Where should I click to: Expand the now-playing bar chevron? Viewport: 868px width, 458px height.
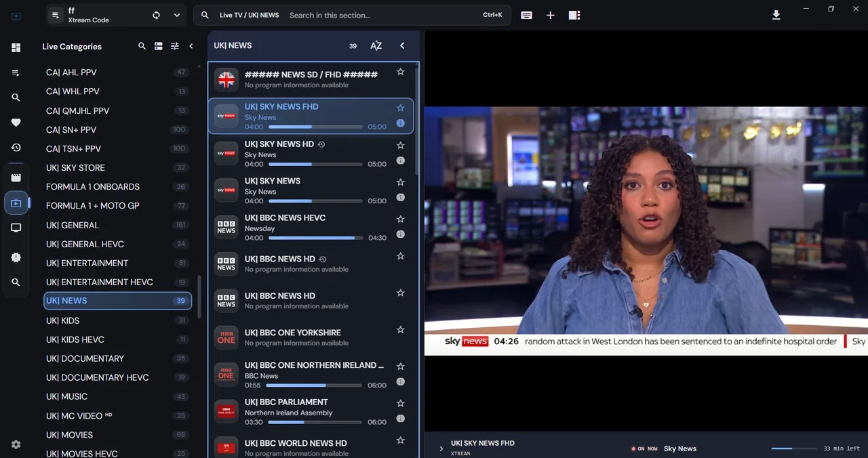pos(441,449)
